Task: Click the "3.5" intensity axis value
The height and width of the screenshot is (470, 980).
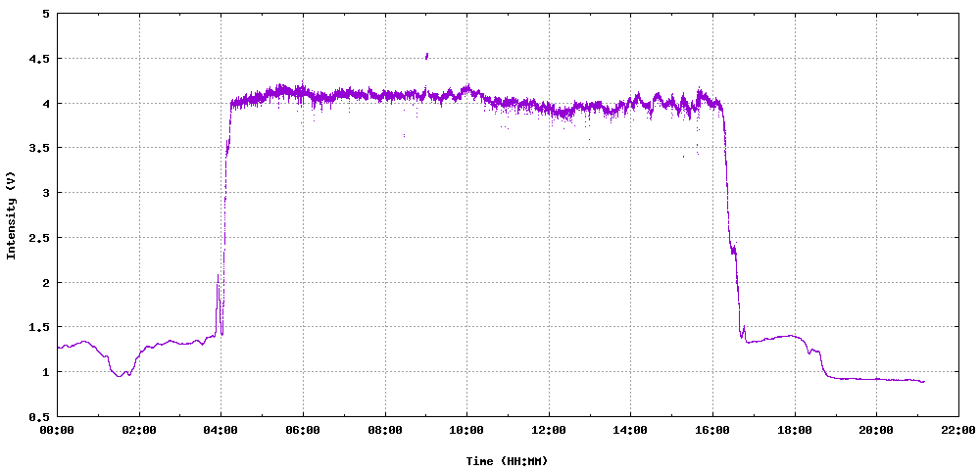Action: [40, 148]
